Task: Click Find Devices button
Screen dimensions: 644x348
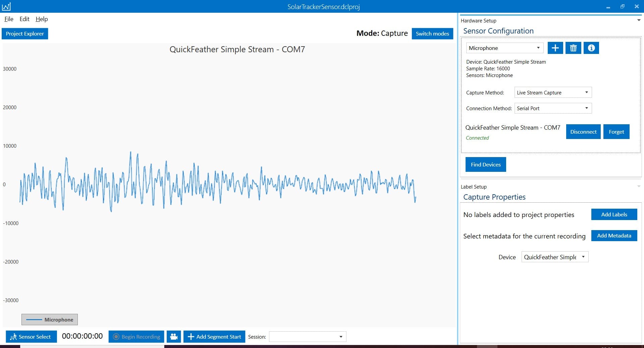Action: (486, 164)
